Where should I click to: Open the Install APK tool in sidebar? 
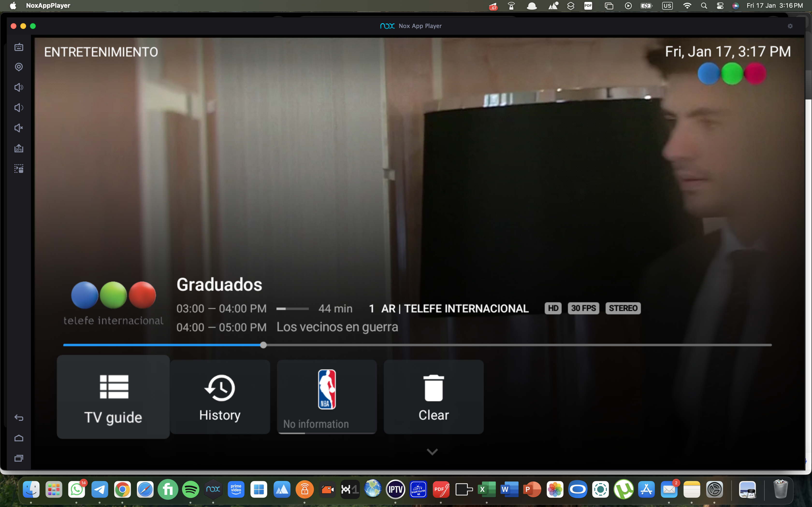[19, 148]
